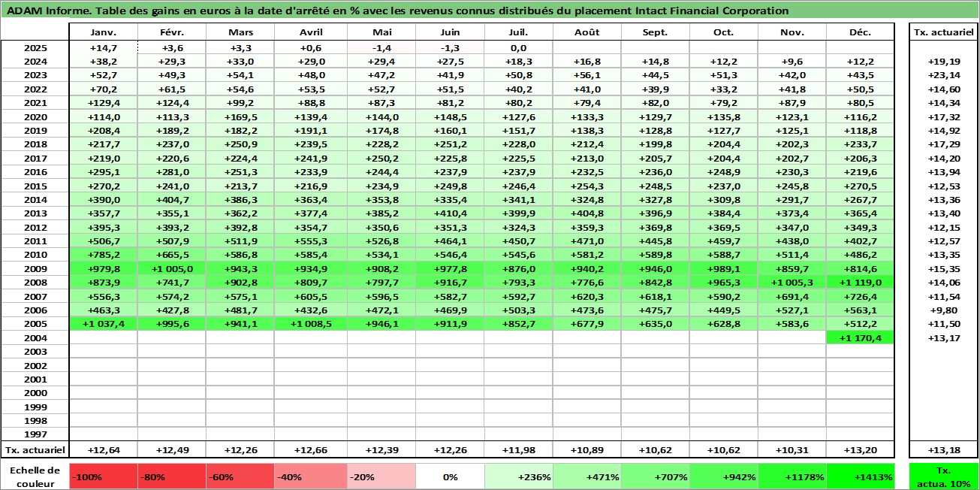The height and width of the screenshot is (490, 980).
Task: Select the 1997 row label
Action: (35, 434)
